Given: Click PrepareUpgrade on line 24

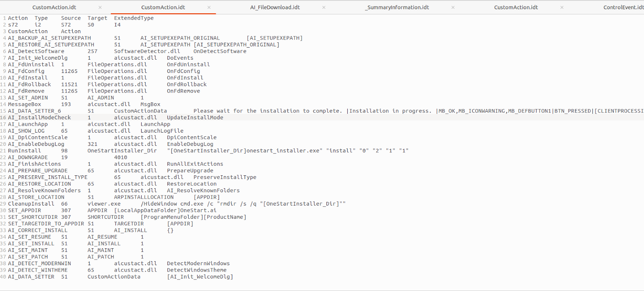Looking at the screenshot, I should pyautogui.click(x=190, y=171).
